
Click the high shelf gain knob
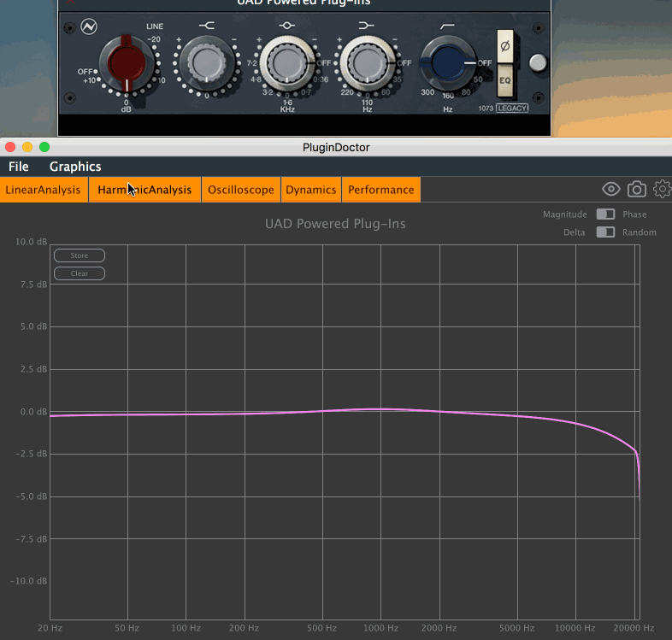[207, 63]
